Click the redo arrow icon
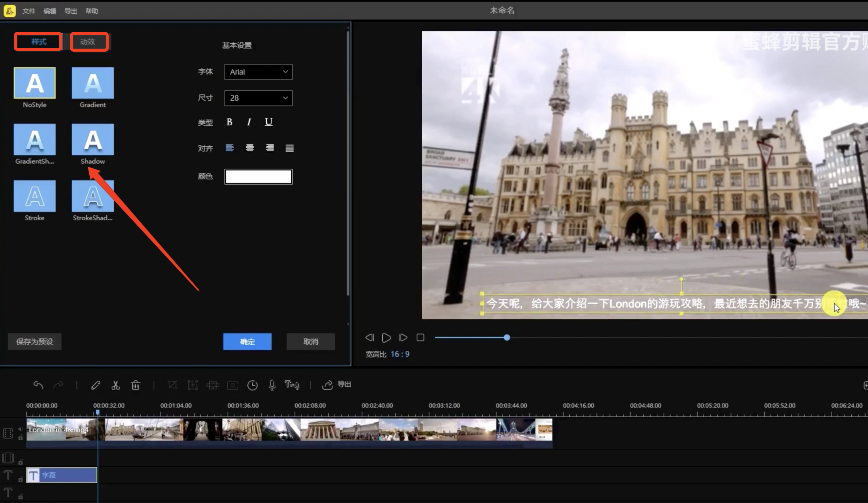Screen dimensions: 868x503 pos(59,385)
